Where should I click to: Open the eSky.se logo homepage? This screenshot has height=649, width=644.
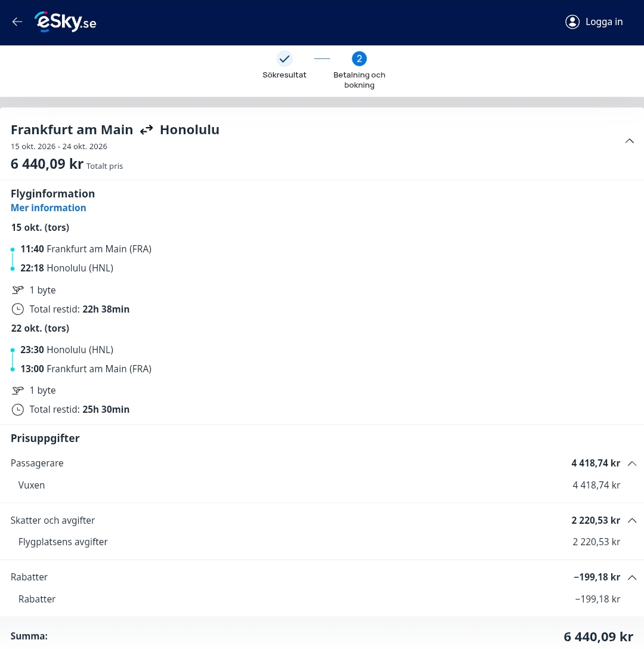[66, 22]
